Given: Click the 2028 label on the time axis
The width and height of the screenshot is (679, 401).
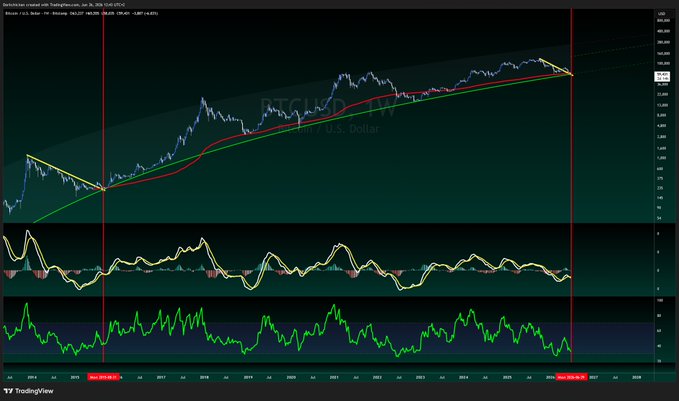Looking at the screenshot, I should click(x=637, y=377).
